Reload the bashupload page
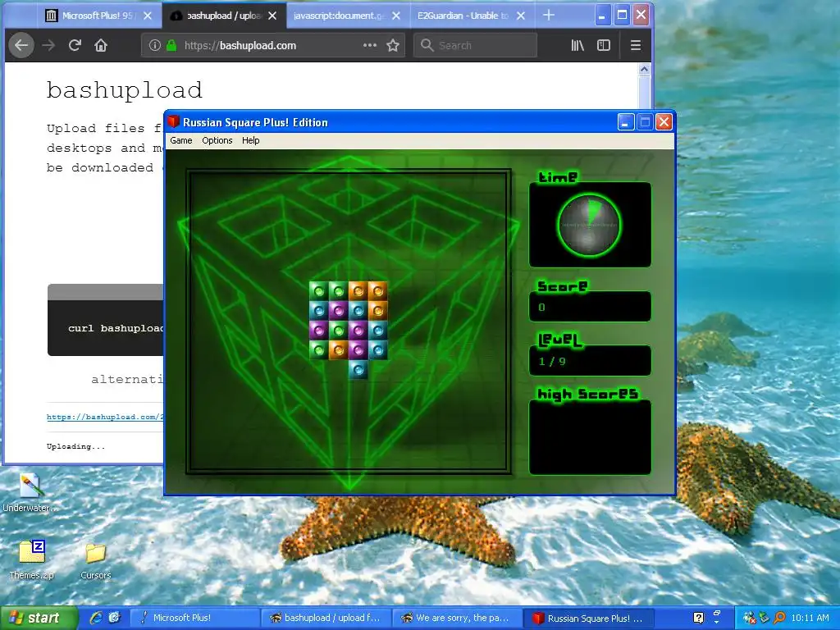Image resolution: width=840 pixels, height=630 pixels. click(75, 46)
